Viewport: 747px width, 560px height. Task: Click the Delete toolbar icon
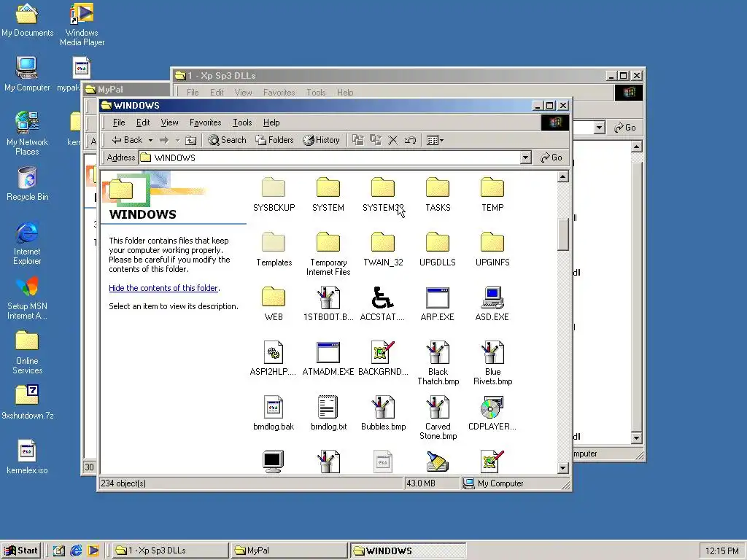coord(392,140)
